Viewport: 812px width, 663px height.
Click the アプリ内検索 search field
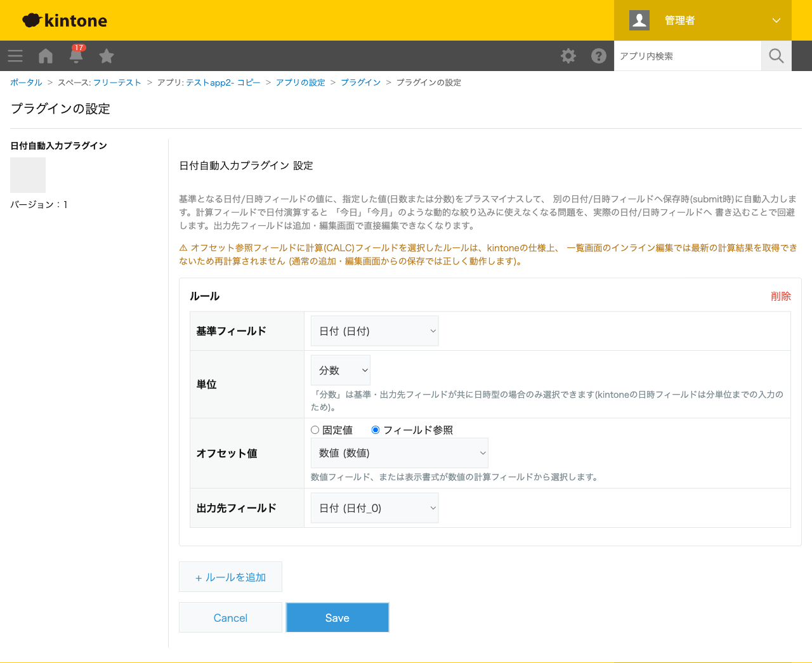pos(688,56)
